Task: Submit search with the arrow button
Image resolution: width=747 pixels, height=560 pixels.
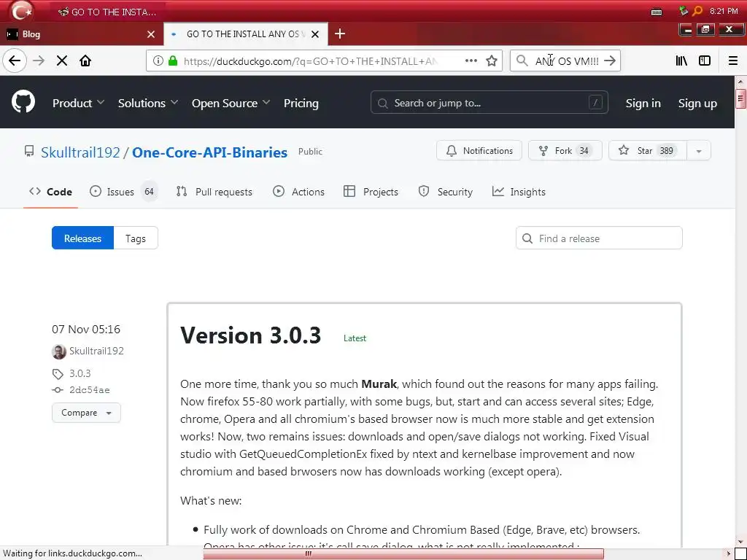Action: point(610,61)
